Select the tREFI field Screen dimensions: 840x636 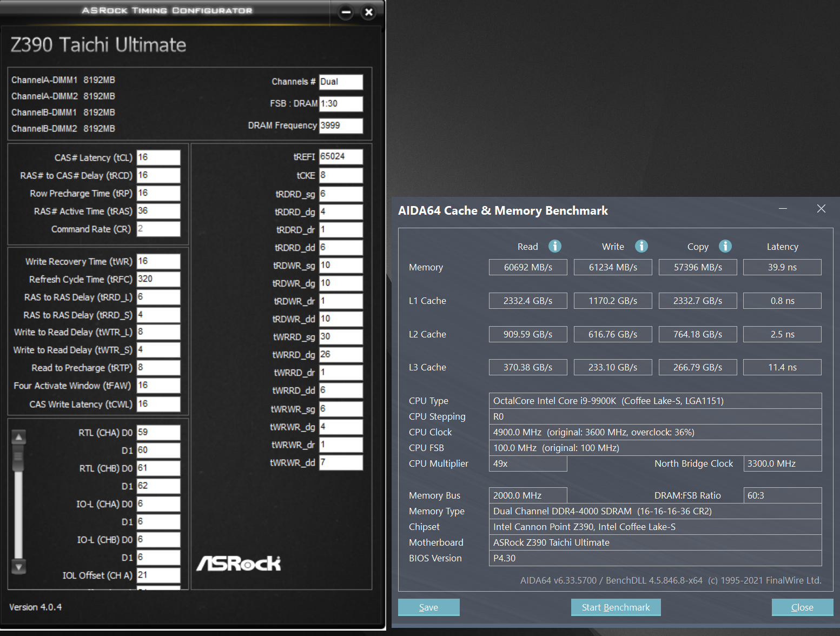click(341, 157)
